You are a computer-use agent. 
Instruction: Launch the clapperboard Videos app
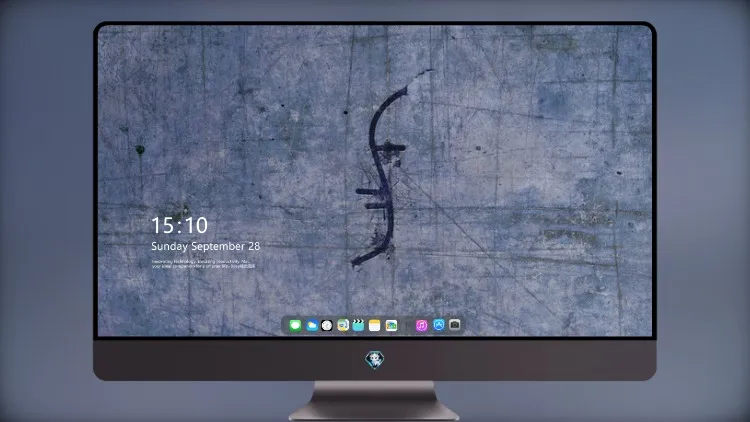pyautogui.click(x=358, y=325)
